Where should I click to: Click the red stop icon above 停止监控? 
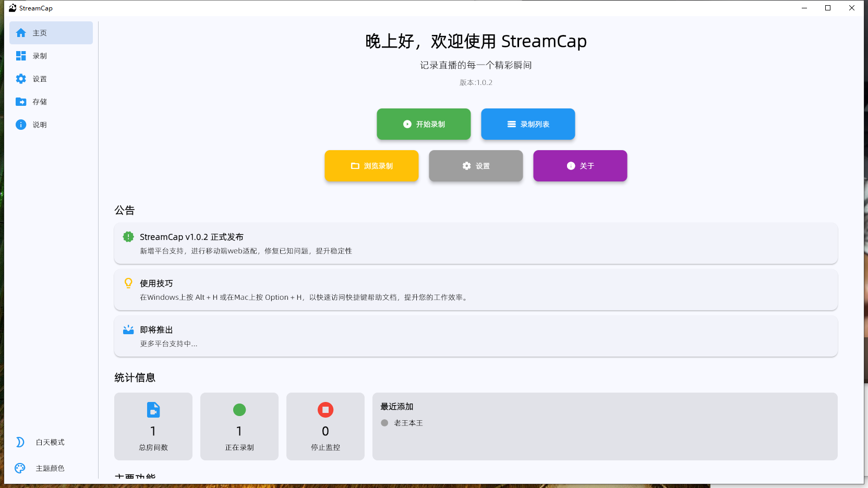pos(325,410)
